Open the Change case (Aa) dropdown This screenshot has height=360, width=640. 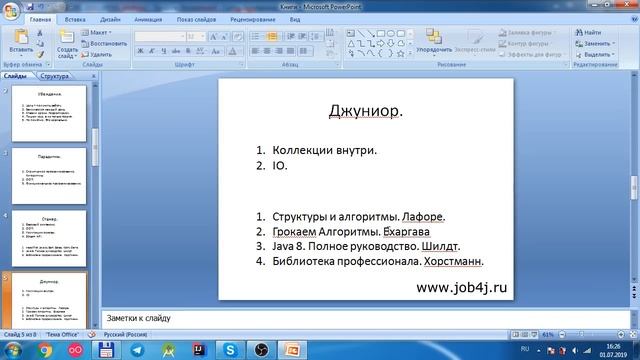(216, 51)
